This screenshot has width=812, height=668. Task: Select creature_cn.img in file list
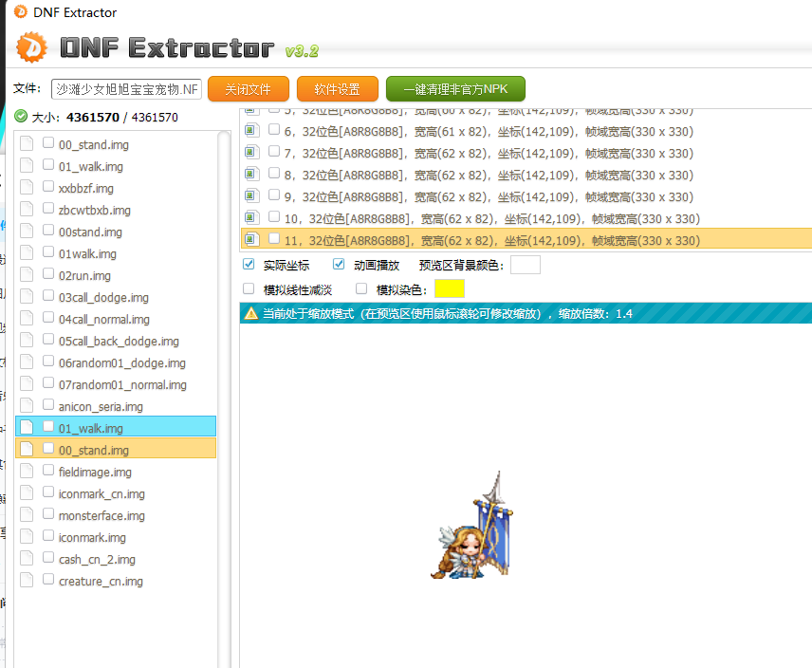101,581
